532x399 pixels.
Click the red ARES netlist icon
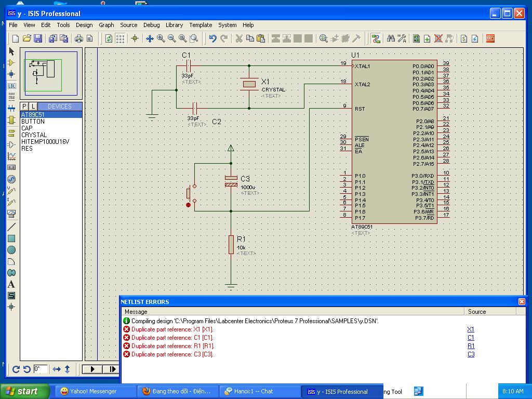[490, 38]
